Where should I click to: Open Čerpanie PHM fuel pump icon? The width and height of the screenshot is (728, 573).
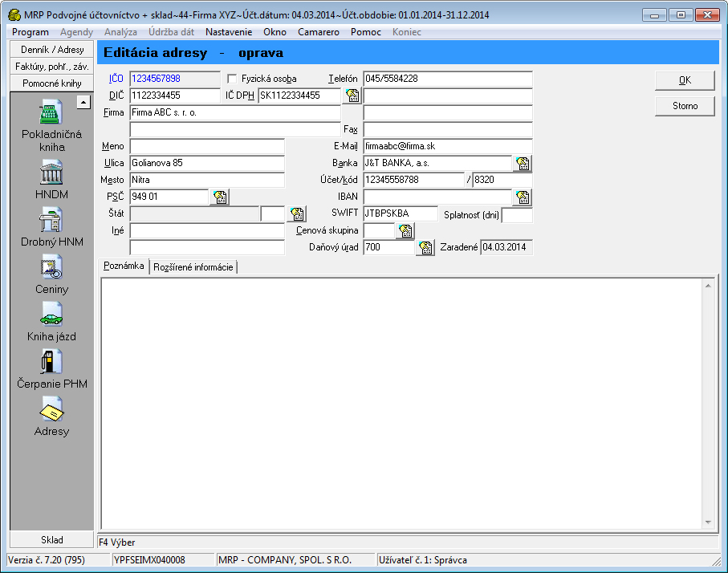[x=51, y=361]
